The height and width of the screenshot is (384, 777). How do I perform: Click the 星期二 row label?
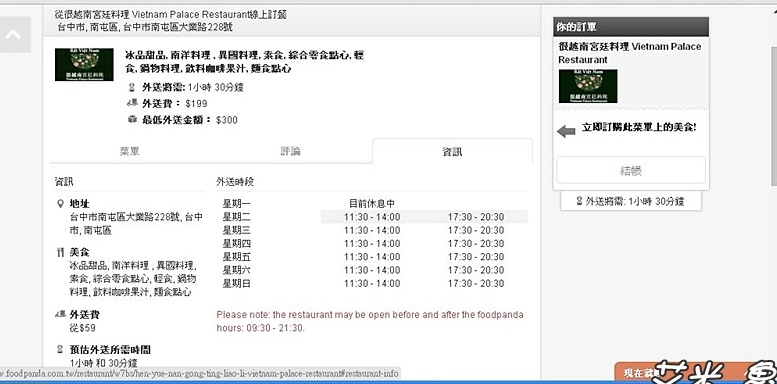237,217
